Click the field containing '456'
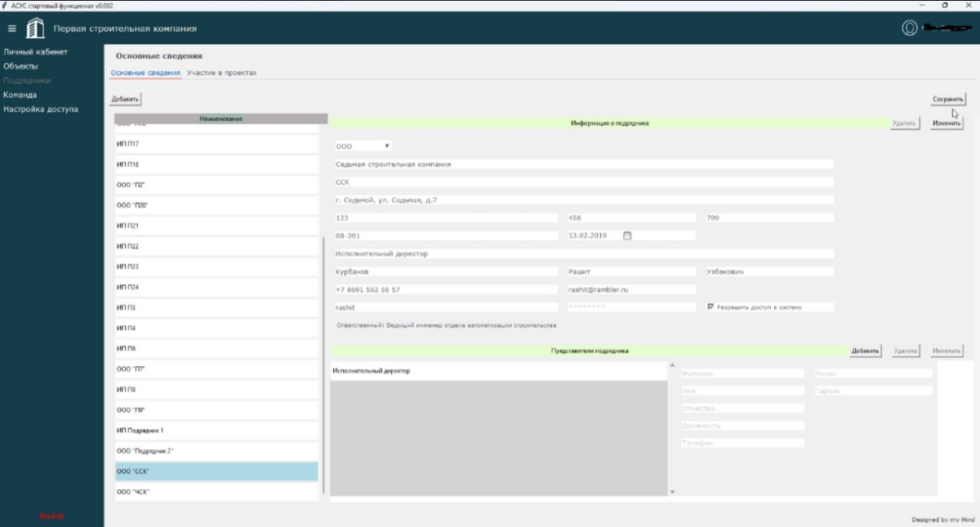Image resolution: width=980 pixels, height=527 pixels. [x=631, y=218]
